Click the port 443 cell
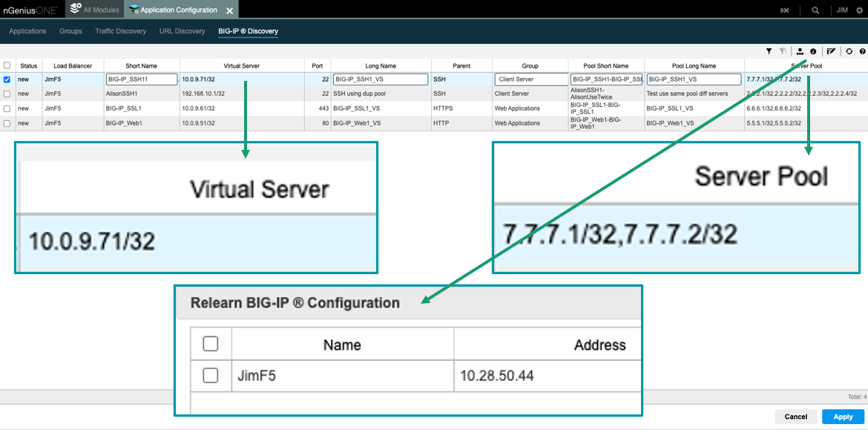Viewport: 868px width, 430px height. point(318,108)
